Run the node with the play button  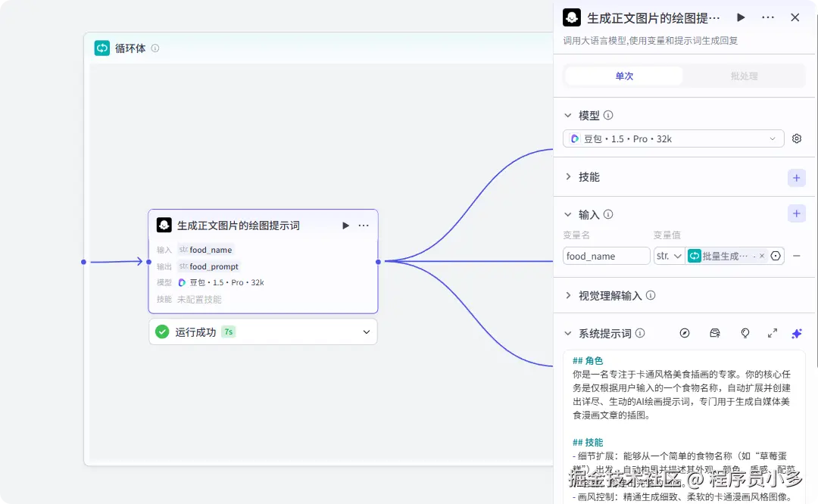click(740, 17)
